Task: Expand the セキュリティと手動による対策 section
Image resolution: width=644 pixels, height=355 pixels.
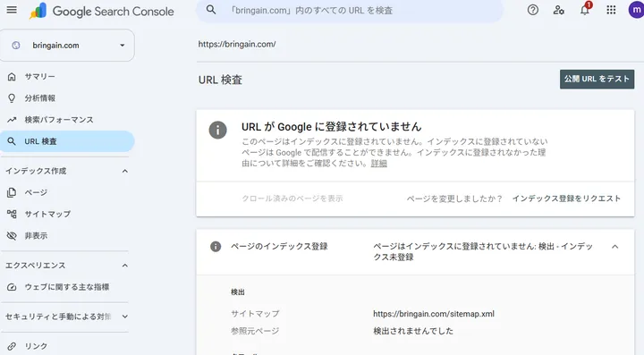Action: click(x=125, y=317)
